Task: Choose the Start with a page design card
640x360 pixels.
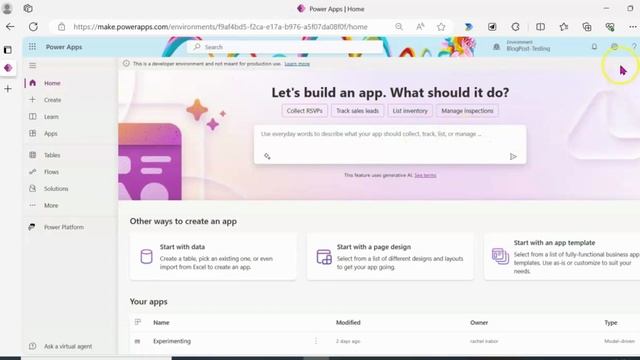Action: click(x=390, y=256)
